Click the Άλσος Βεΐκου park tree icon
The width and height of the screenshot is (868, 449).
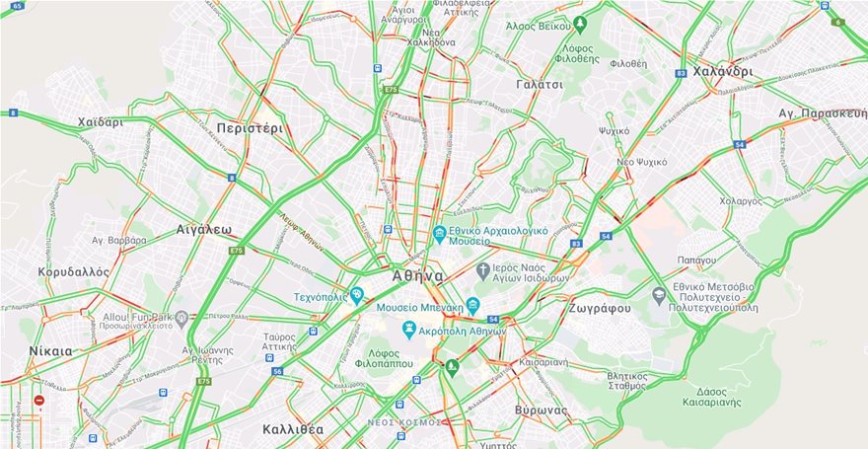click(580, 25)
